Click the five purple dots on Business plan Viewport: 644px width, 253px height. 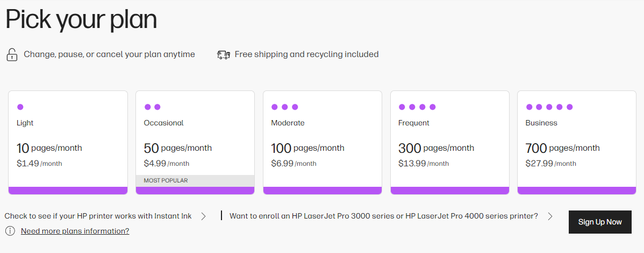click(549, 107)
